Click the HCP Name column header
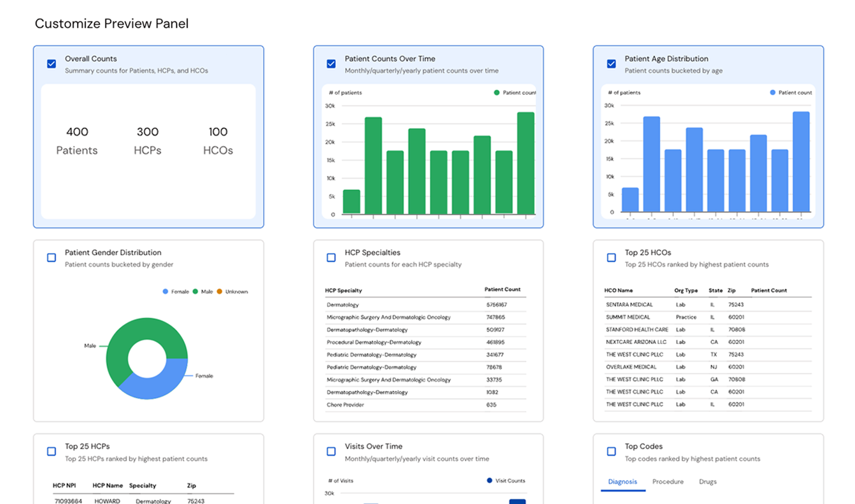 point(107,486)
